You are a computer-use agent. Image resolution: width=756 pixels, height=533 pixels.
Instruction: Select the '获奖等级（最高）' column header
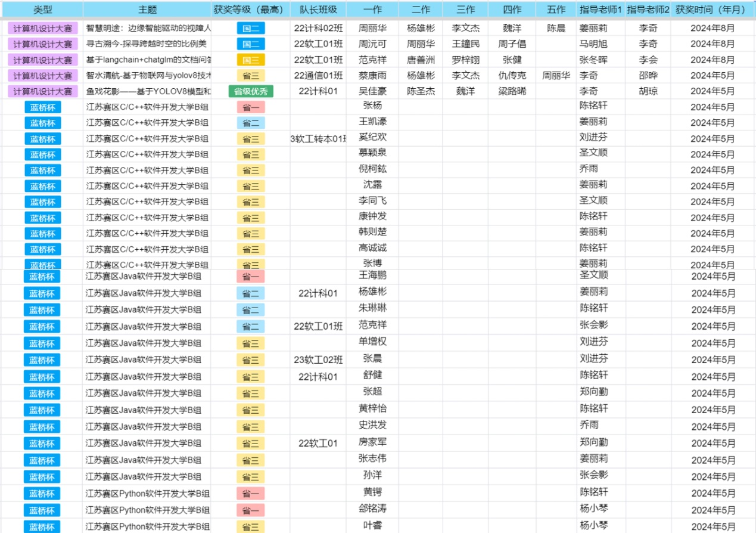point(251,10)
